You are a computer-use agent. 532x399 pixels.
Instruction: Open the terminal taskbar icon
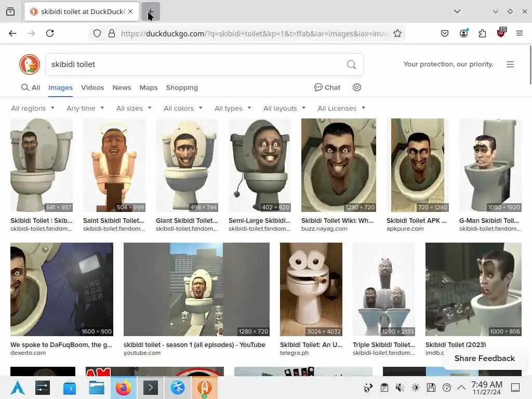coord(151,388)
